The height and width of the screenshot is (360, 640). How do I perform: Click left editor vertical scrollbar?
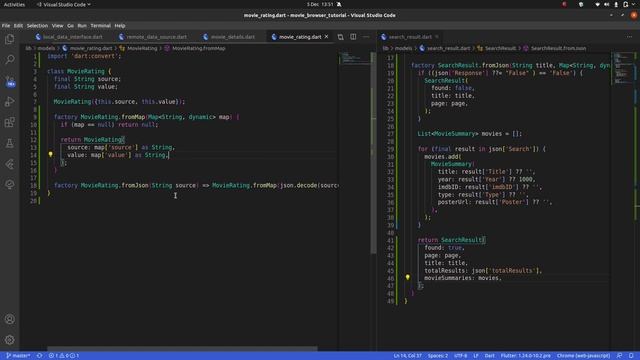(373, 153)
